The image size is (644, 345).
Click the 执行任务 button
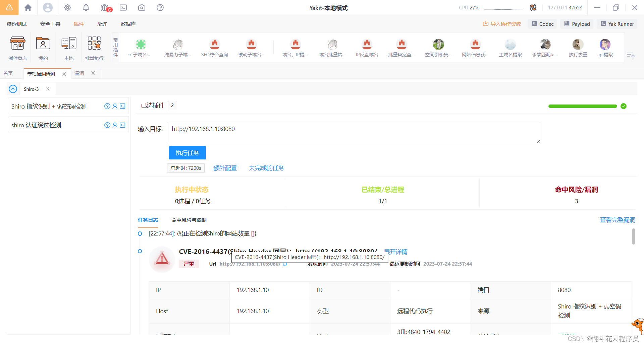[187, 153]
